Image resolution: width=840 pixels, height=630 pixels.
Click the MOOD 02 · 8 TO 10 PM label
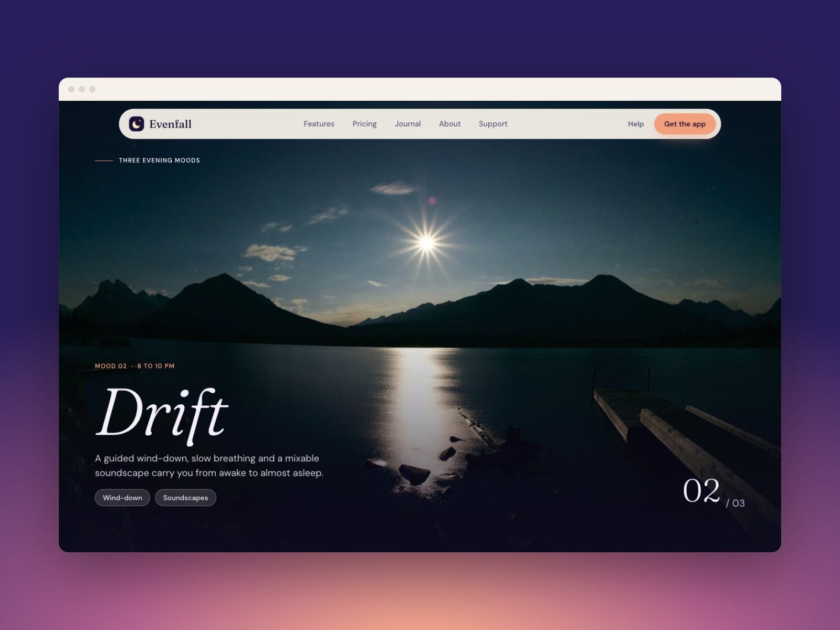tap(134, 366)
